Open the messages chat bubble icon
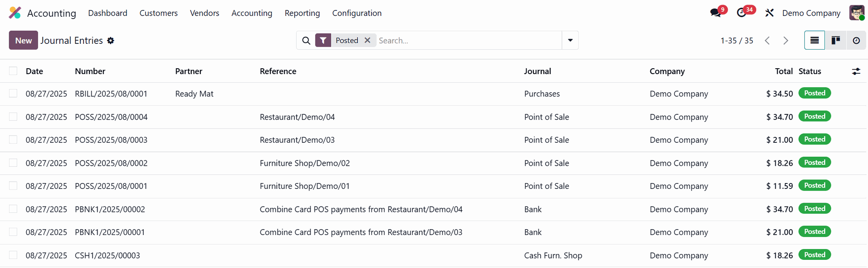 [x=716, y=13]
